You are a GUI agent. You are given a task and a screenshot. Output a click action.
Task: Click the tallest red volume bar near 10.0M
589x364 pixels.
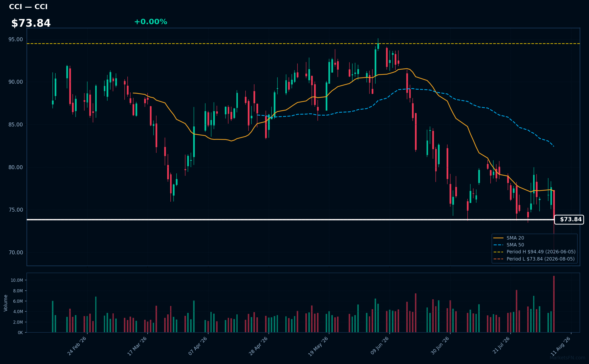pos(554,304)
